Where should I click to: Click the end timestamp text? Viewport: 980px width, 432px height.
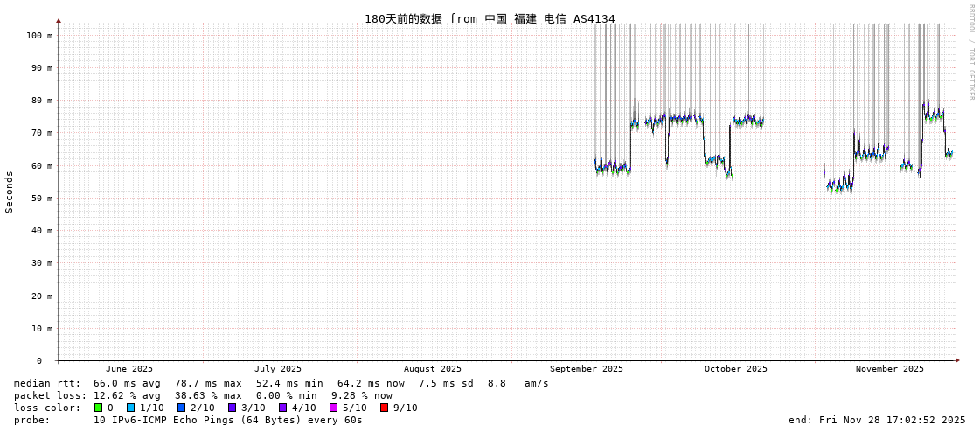click(x=877, y=420)
